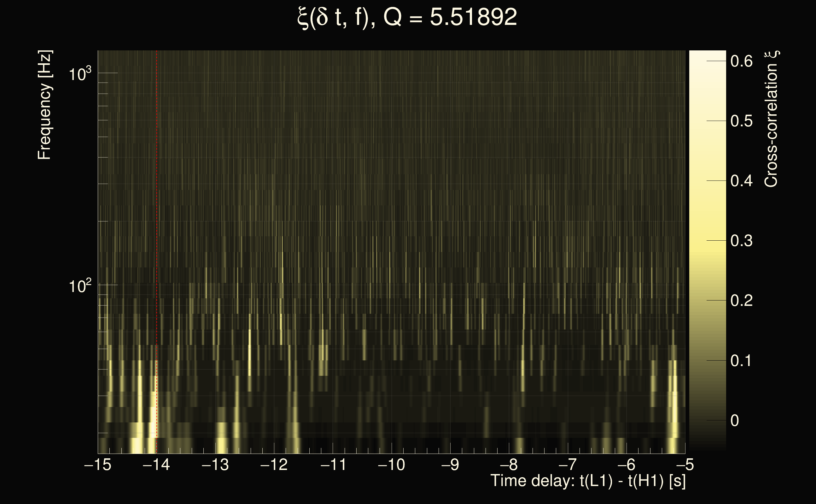Click the 0.1 tick label on colorbar

click(741, 361)
